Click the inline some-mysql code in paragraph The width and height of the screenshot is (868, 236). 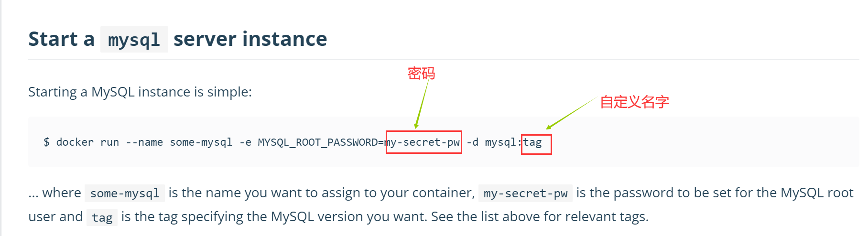pos(125,193)
